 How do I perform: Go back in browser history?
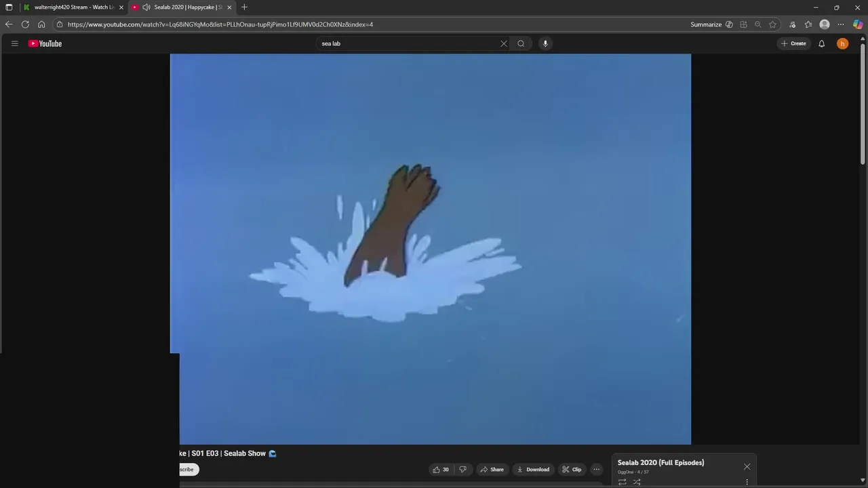click(x=9, y=24)
